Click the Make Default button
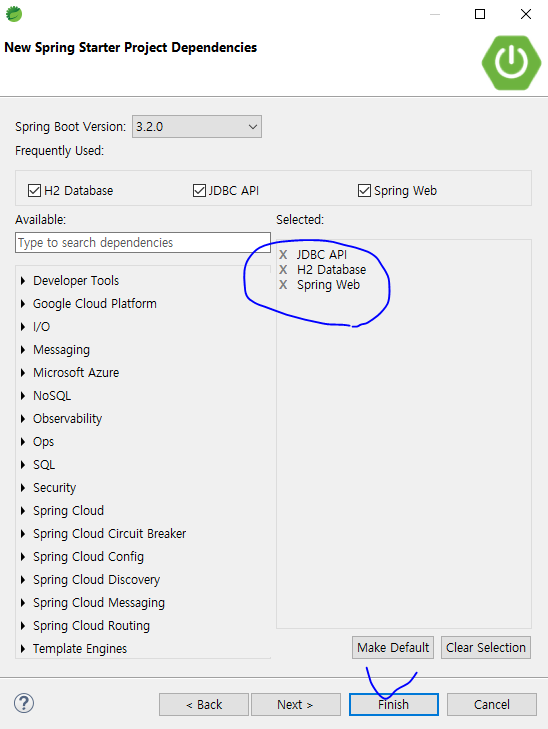 (x=393, y=647)
